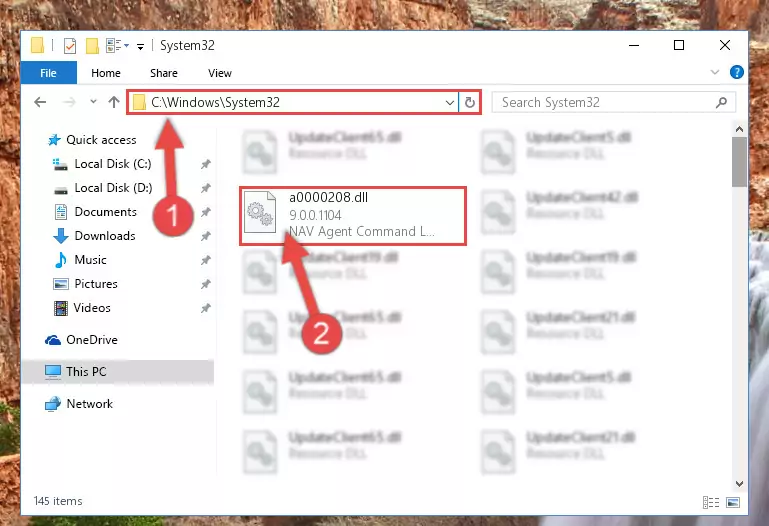Close the System32 window
769x526 pixels.
pyautogui.click(x=724, y=46)
